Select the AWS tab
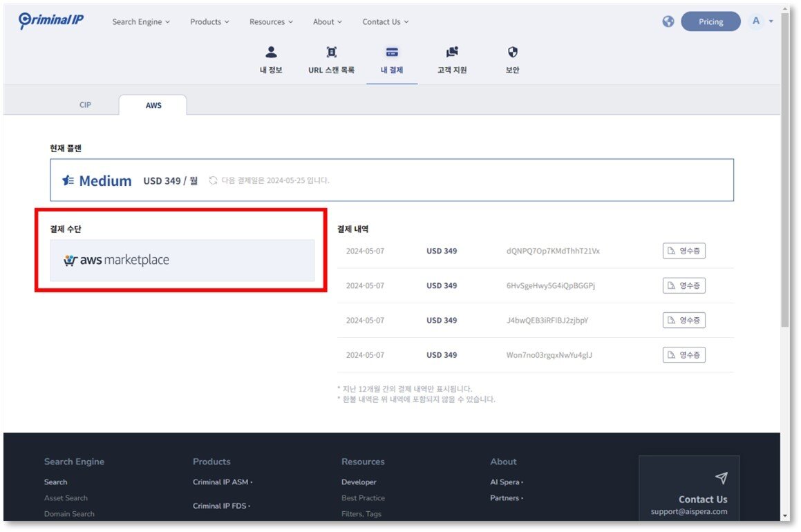The width and height of the screenshot is (801, 532). 153,105
